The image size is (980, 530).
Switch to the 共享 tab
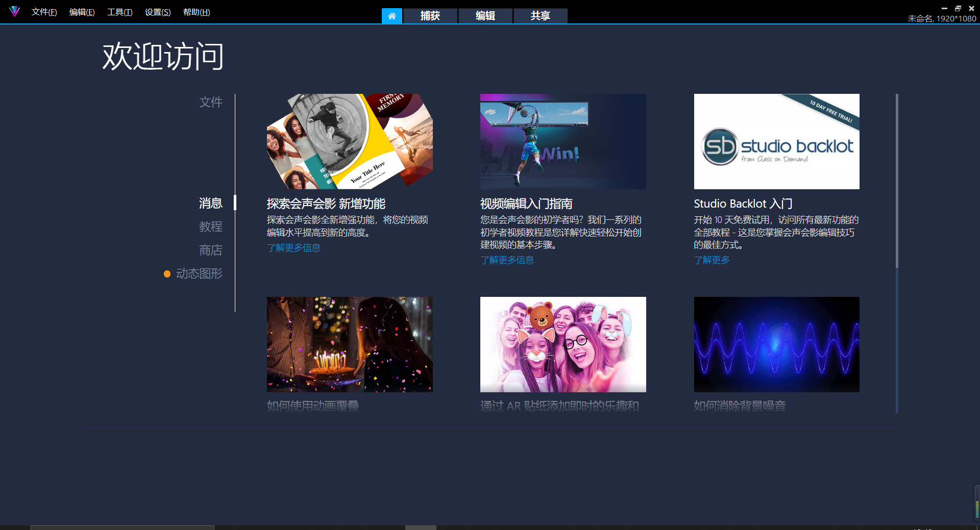tap(540, 16)
